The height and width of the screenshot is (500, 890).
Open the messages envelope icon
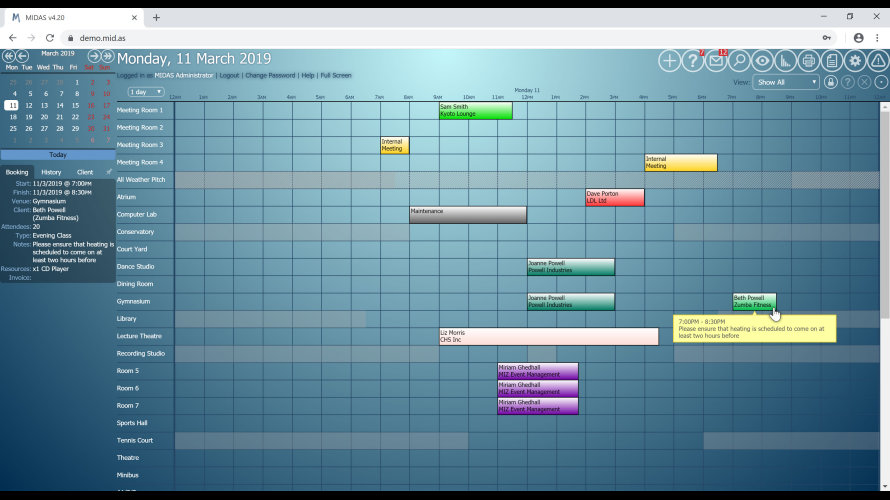[716, 61]
